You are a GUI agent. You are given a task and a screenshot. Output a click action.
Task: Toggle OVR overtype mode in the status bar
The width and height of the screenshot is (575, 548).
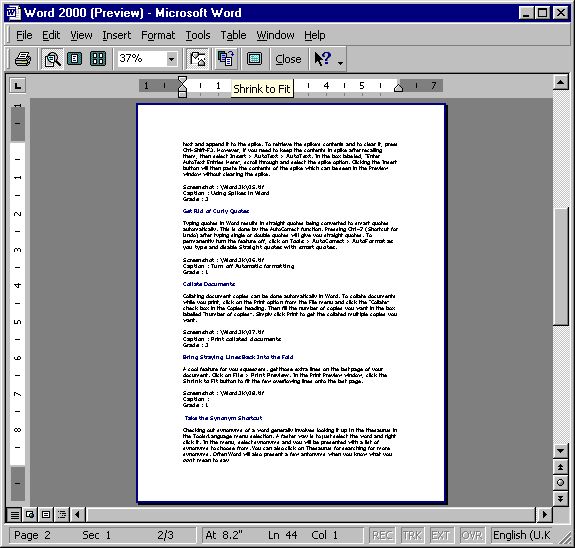[x=472, y=536]
